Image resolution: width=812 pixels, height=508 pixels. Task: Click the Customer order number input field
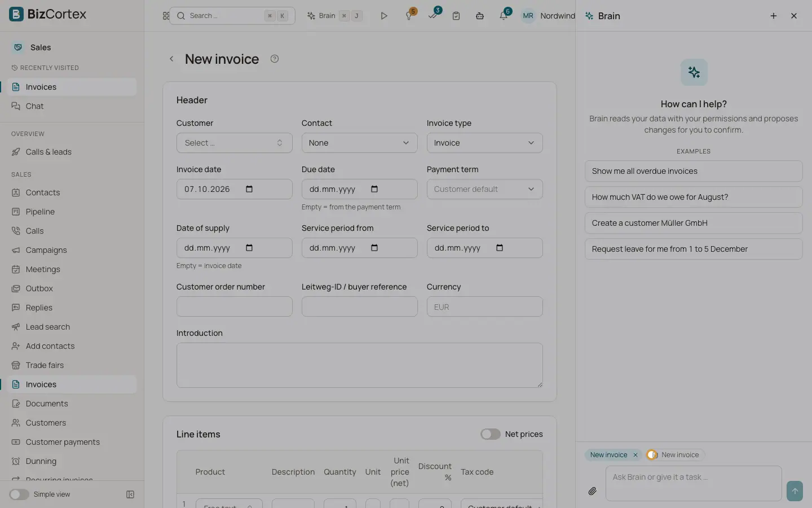pos(235,306)
